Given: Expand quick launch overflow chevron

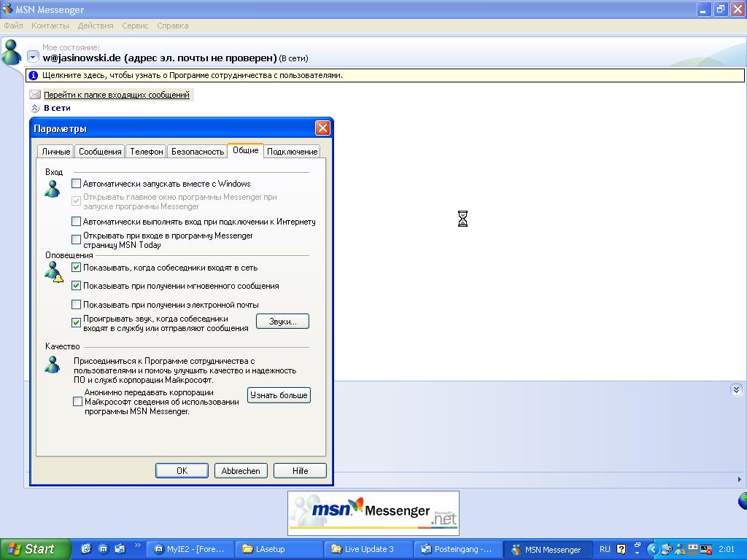Looking at the screenshot, I should [x=138, y=545].
